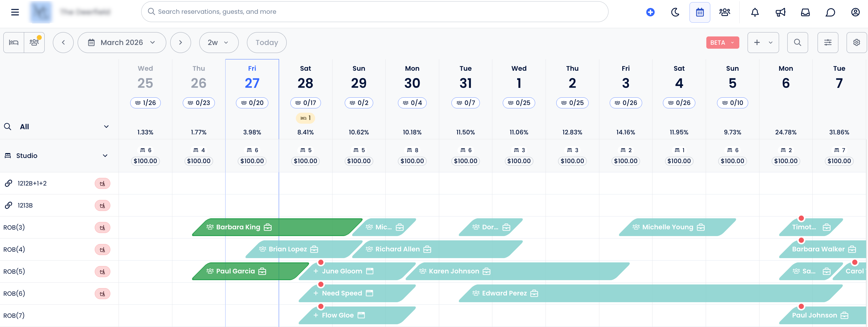Open notifications bell
This screenshot has height=327, width=868.
click(x=755, y=13)
